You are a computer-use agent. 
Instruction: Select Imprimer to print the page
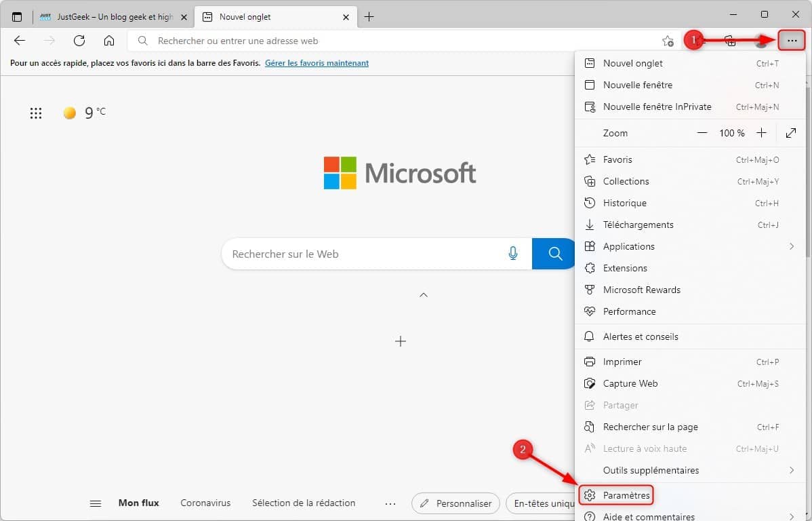click(x=690, y=362)
